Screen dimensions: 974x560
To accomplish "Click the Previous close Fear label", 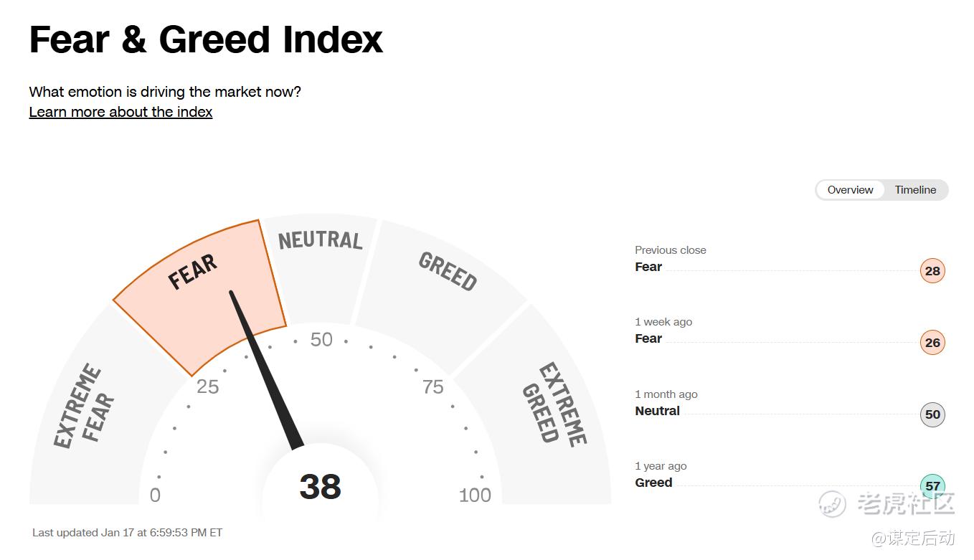I will [x=648, y=267].
